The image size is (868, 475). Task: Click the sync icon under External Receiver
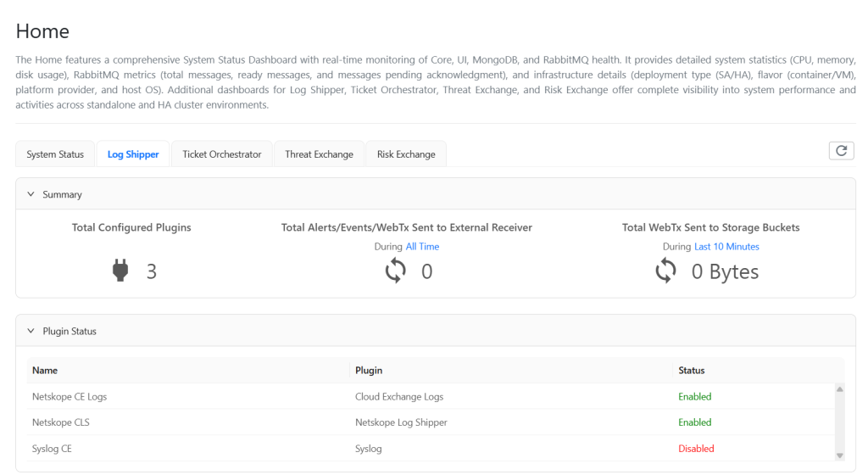point(395,271)
